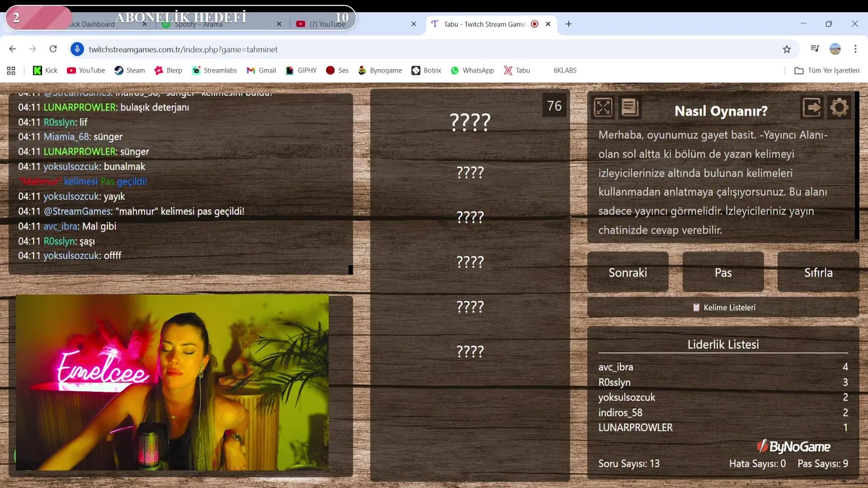Reload the page

53,49
